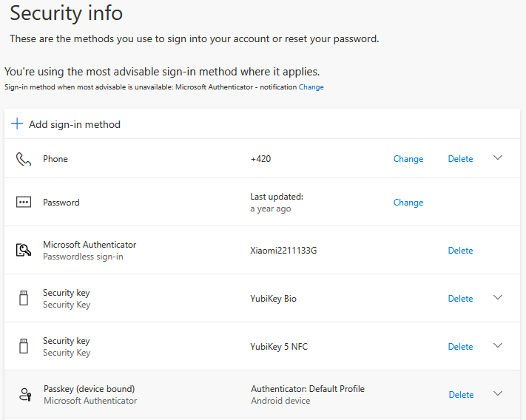Click the 'a year ago' text

pos(271,209)
